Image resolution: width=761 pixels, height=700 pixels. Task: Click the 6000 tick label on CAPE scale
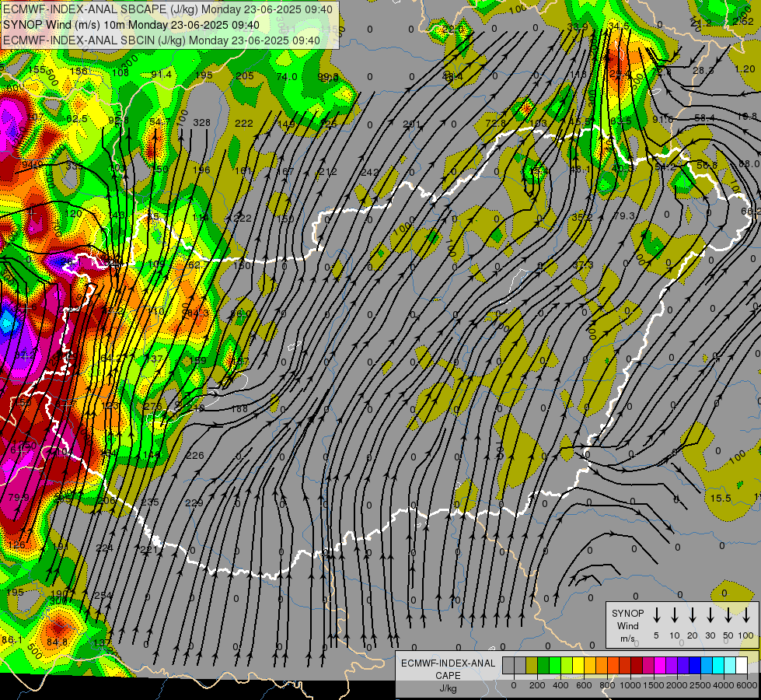[x=747, y=685]
